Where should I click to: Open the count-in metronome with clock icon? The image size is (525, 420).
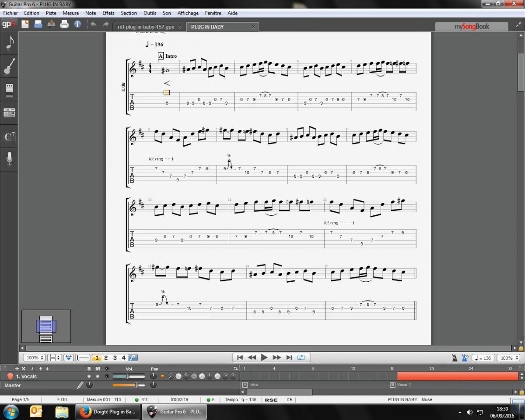pos(465,357)
